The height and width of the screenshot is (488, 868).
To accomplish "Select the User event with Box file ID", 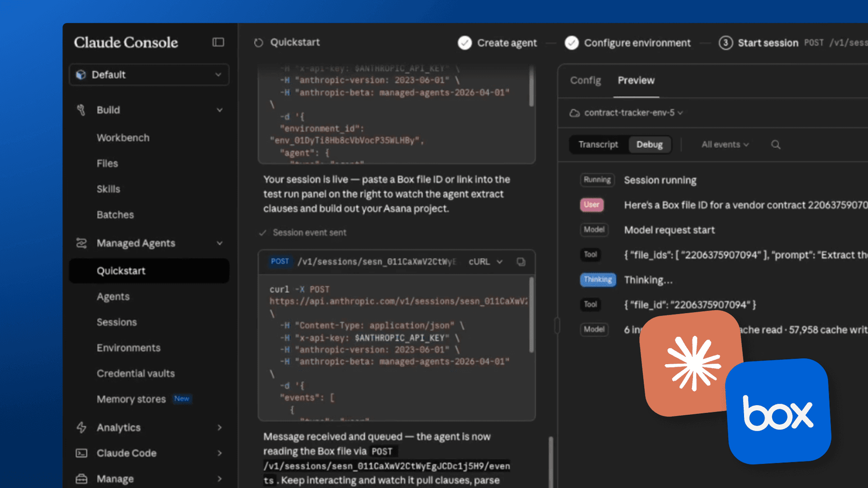I will [x=723, y=205].
